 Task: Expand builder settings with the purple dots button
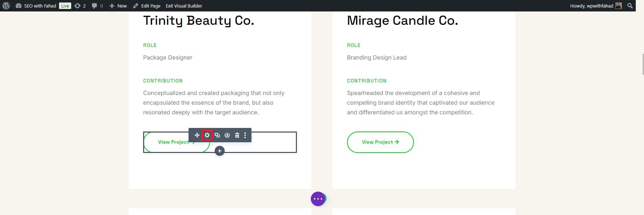click(x=318, y=199)
